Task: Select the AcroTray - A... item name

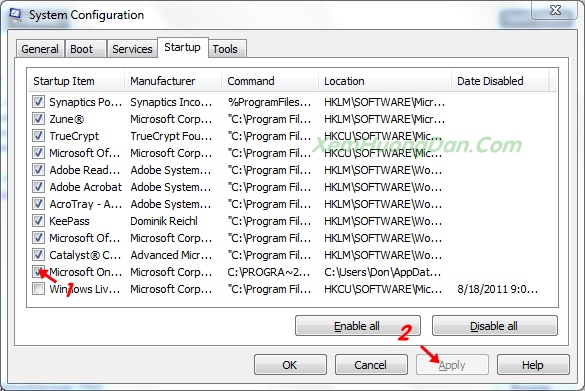Action: pyautogui.click(x=85, y=204)
